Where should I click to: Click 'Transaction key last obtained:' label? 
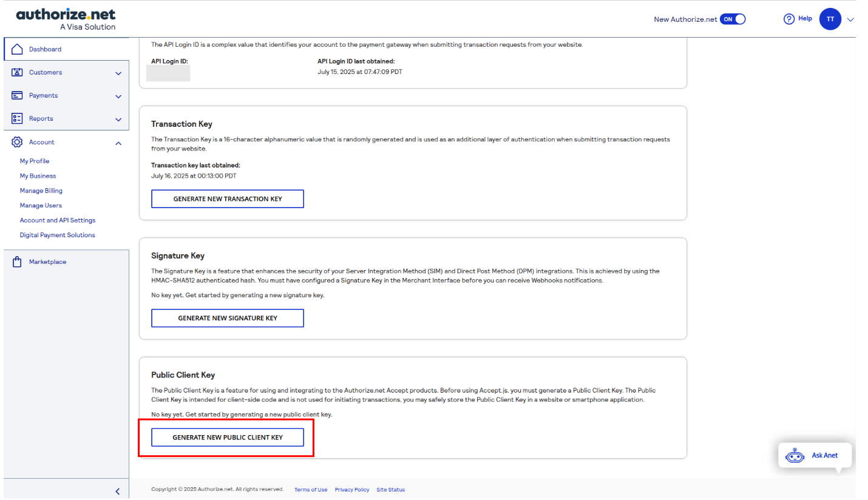[195, 165]
